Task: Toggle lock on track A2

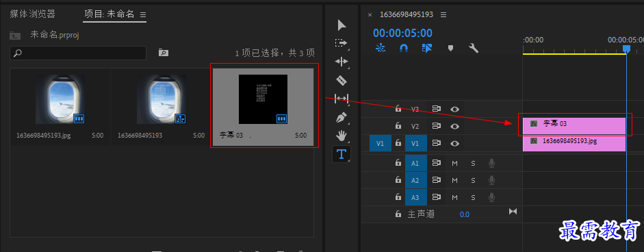Action: [398, 180]
